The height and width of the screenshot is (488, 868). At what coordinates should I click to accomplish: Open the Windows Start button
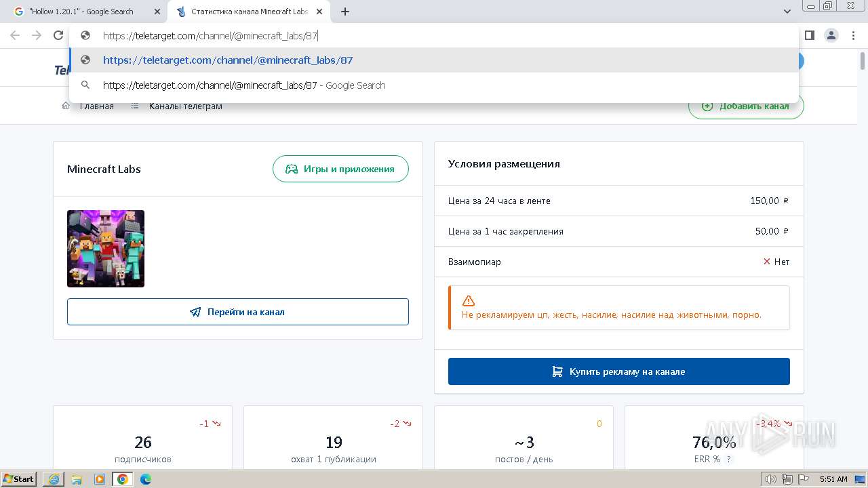pyautogui.click(x=18, y=479)
